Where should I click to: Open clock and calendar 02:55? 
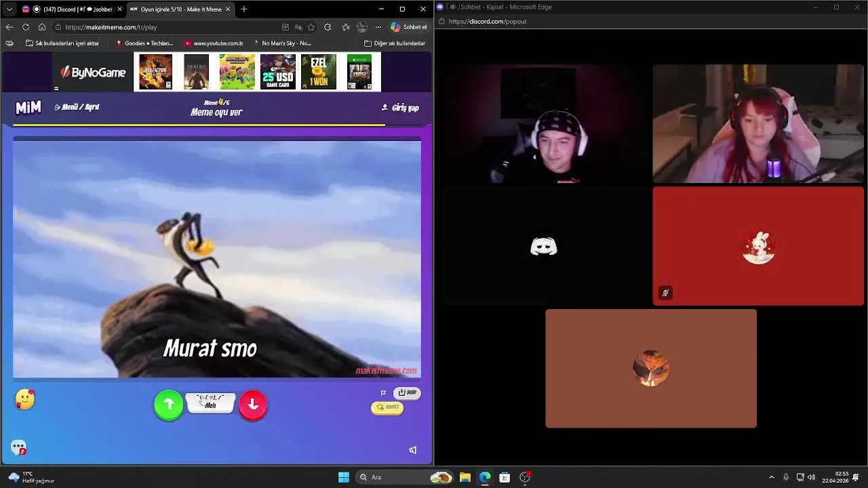[x=835, y=477]
